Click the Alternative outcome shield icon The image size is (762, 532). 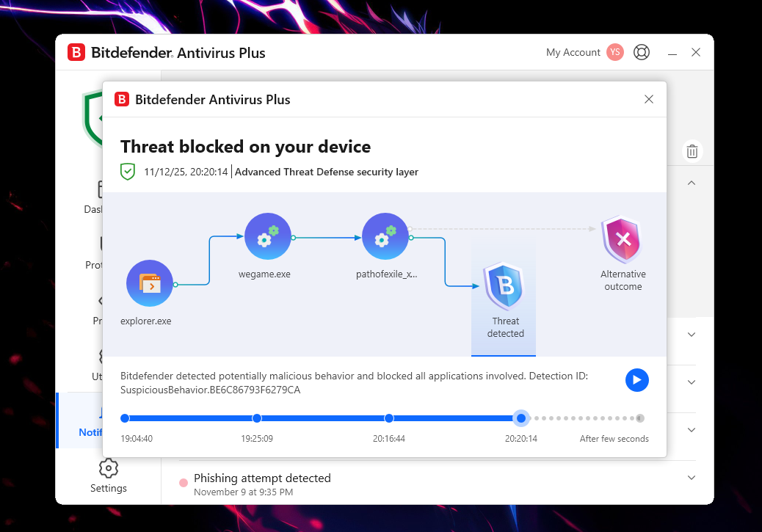point(622,240)
